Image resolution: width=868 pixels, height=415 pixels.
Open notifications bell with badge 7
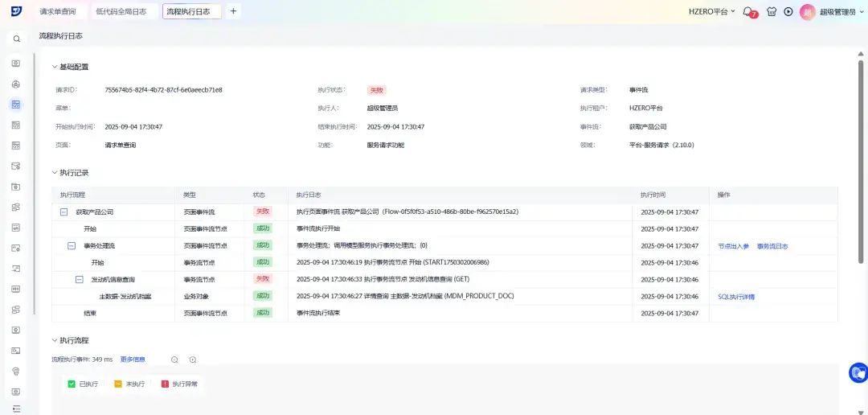[x=748, y=11]
